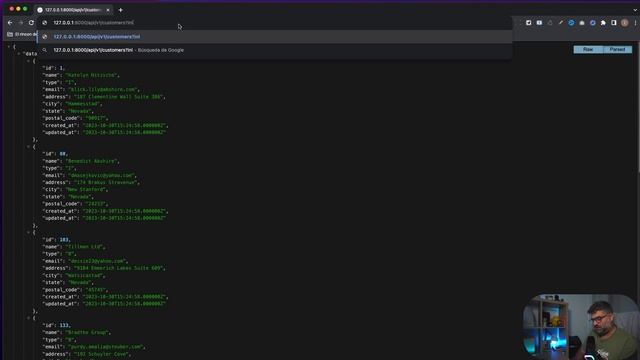
Task: Choose the 'Búsqueda de Google' suggestion
Action: point(275,50)
